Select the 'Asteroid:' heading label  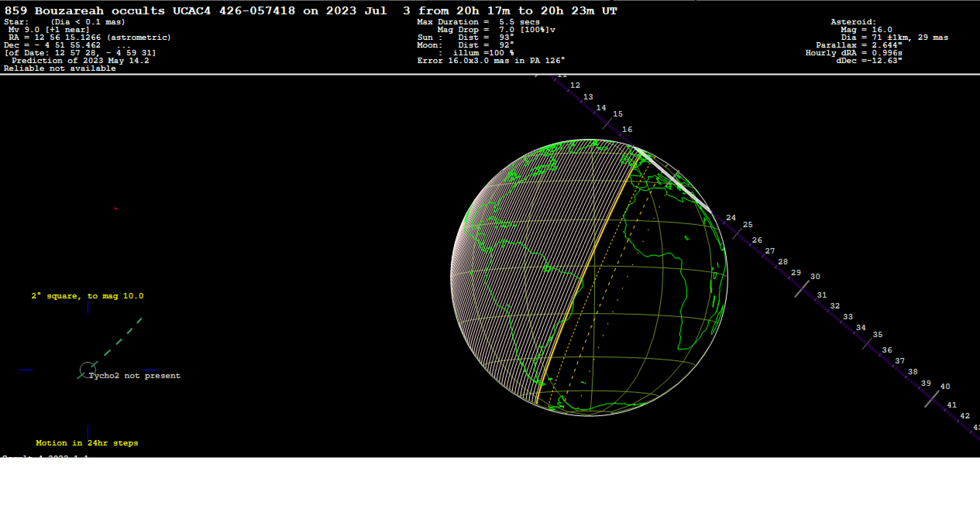[853, 22]
